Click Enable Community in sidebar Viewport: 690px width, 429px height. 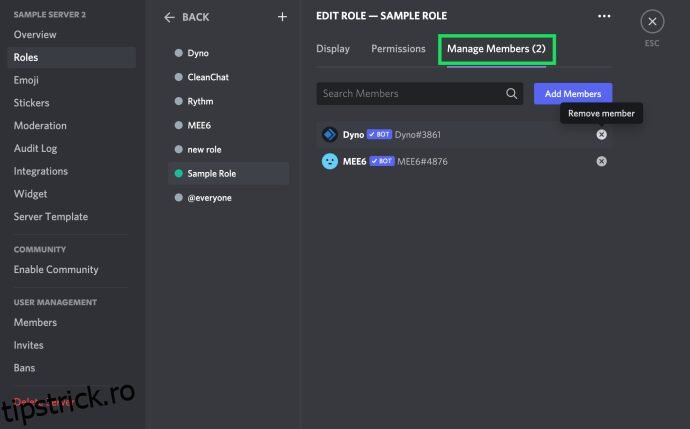tap(56, 269)
